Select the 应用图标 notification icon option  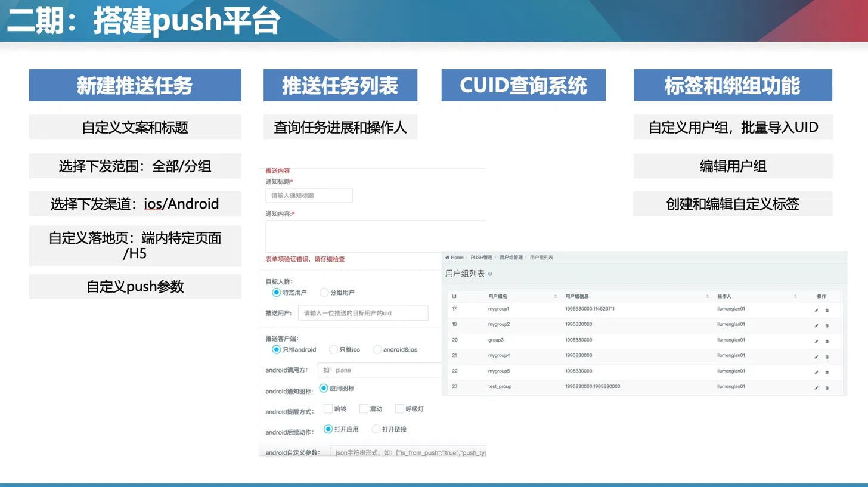click(x=324, y=388)
